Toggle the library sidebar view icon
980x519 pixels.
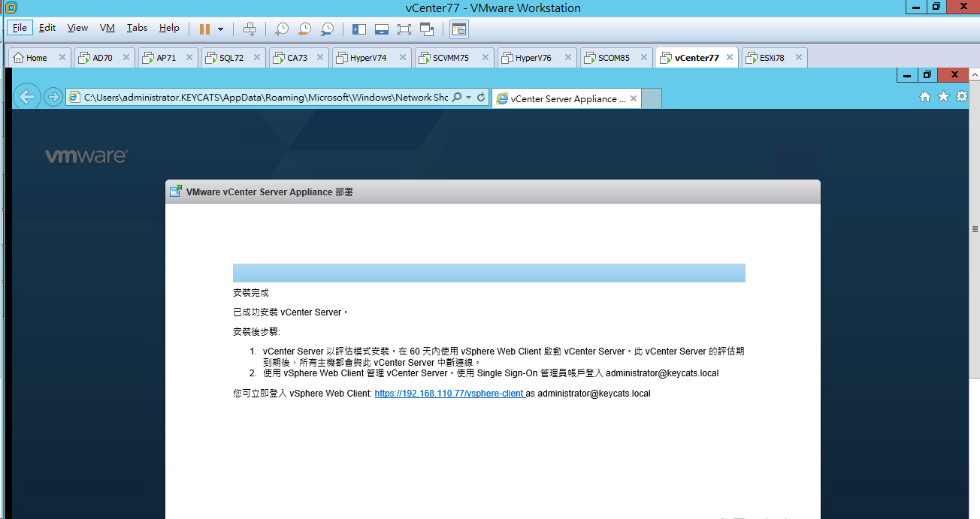pyautogui.click(x=359, y=29)
